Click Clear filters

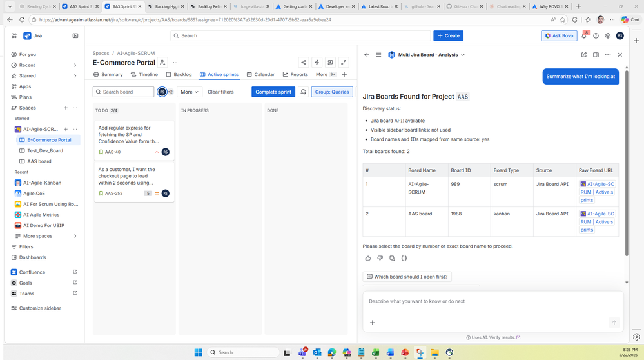pos(220,92)
